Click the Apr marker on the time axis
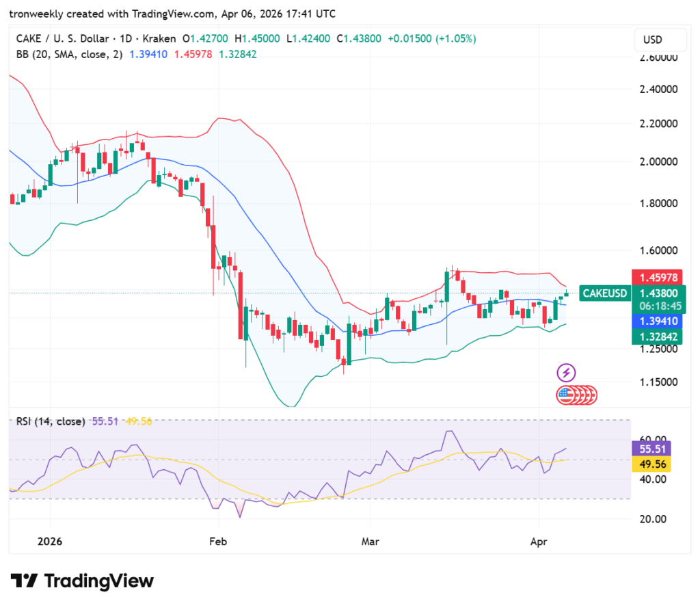Image resolution: width=700 pixels, height=608 pixels. (x=539, y=541)
